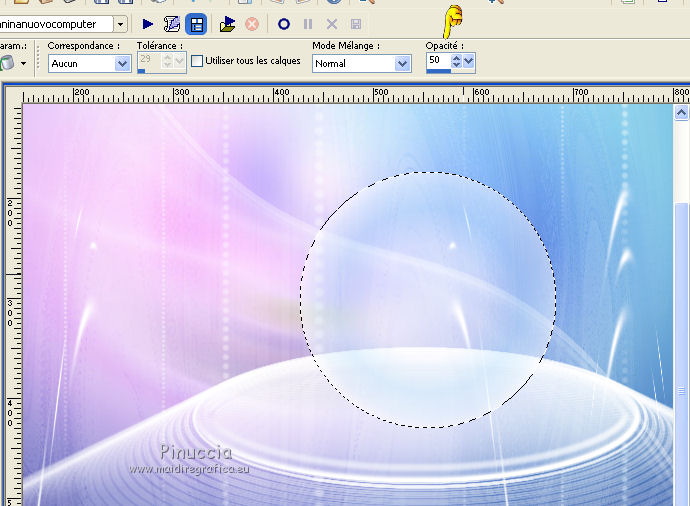Open the Edit selected script icon
Viewport: 690px width, 506px height.
point(172,24)
